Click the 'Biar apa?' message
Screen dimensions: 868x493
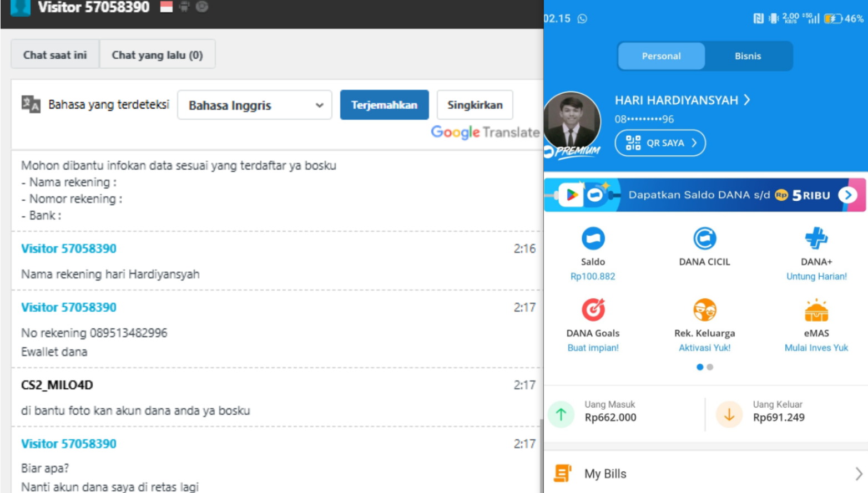[x=45, y=468]
